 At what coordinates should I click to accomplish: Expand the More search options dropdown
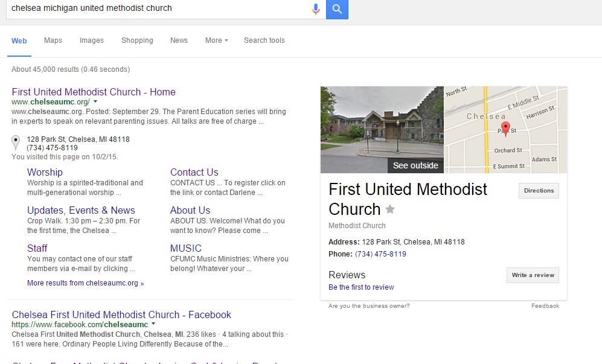(x=217, y=40)
